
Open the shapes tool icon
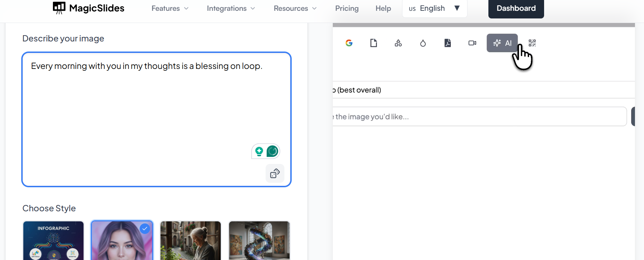(x=398, y=43)
